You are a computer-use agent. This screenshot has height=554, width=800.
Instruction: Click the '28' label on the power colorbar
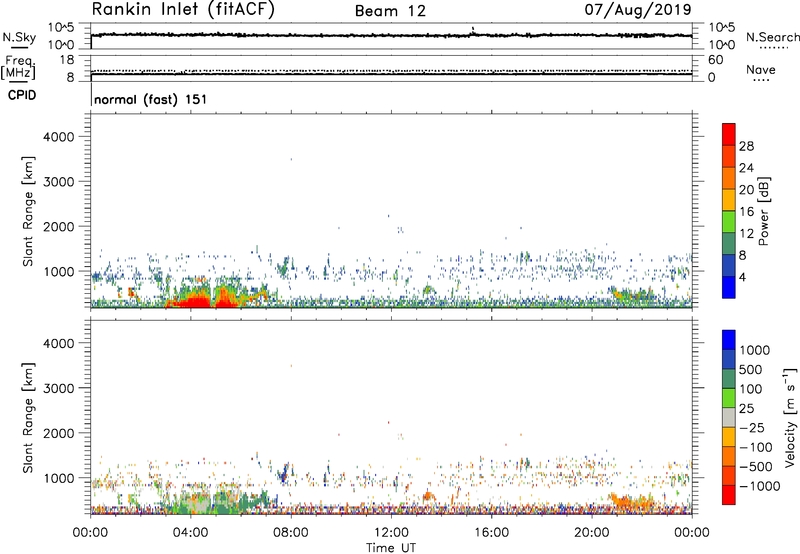(x=746, y=146)
